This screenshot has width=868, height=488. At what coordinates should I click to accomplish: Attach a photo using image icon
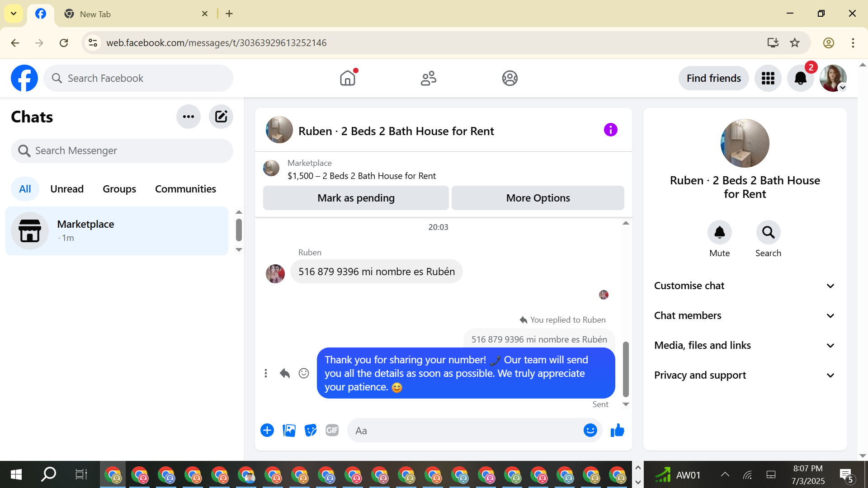pos(289,431)
